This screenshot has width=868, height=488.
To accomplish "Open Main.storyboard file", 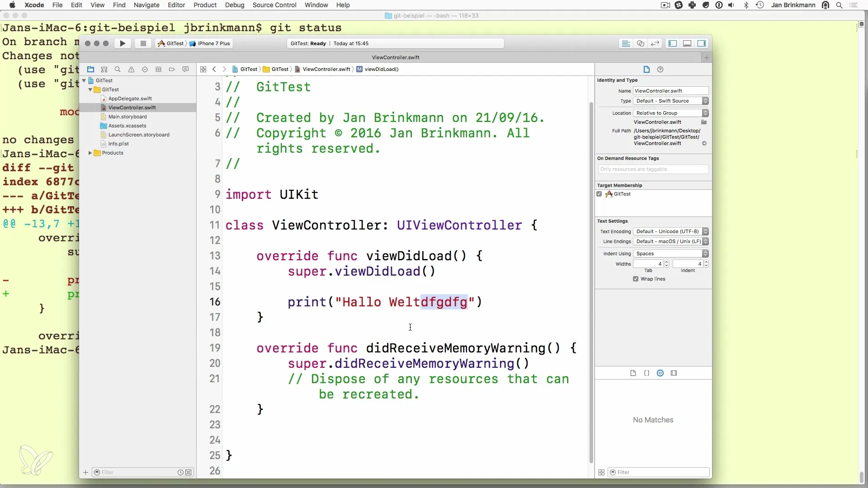I will click(127, 117).
